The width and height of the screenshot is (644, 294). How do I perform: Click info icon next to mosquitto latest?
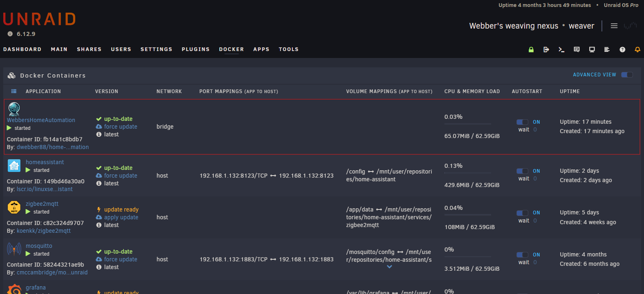[99, 267]
